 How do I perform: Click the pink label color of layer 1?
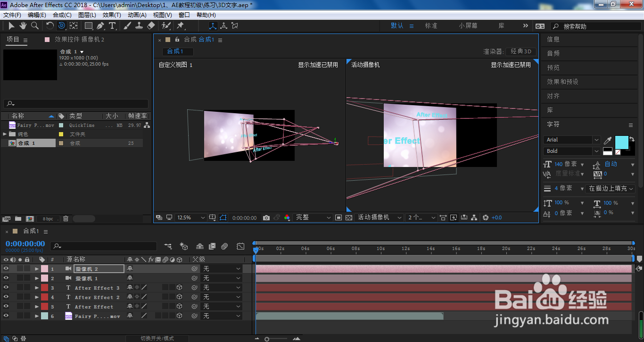(44, 268)
